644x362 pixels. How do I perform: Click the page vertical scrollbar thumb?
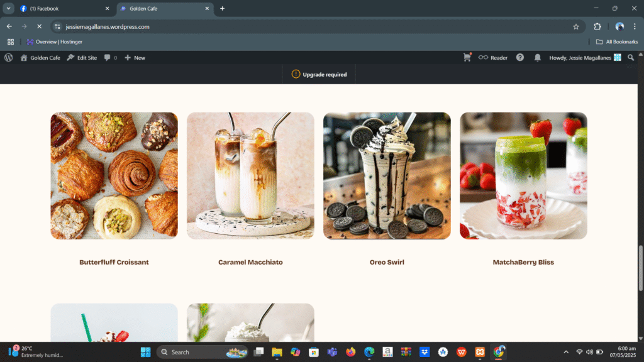(x=641, y=267)
